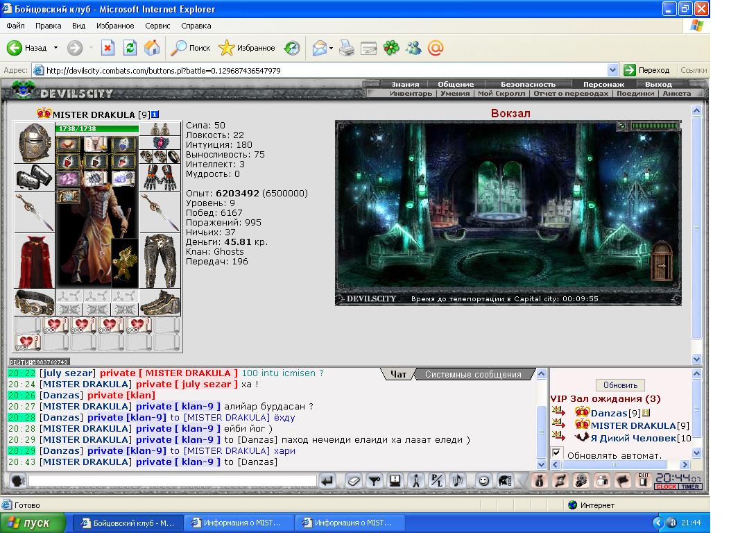Click main game frame scroll-down arrow
Viewport: 756px width, 533px height.
pos(696,358)
